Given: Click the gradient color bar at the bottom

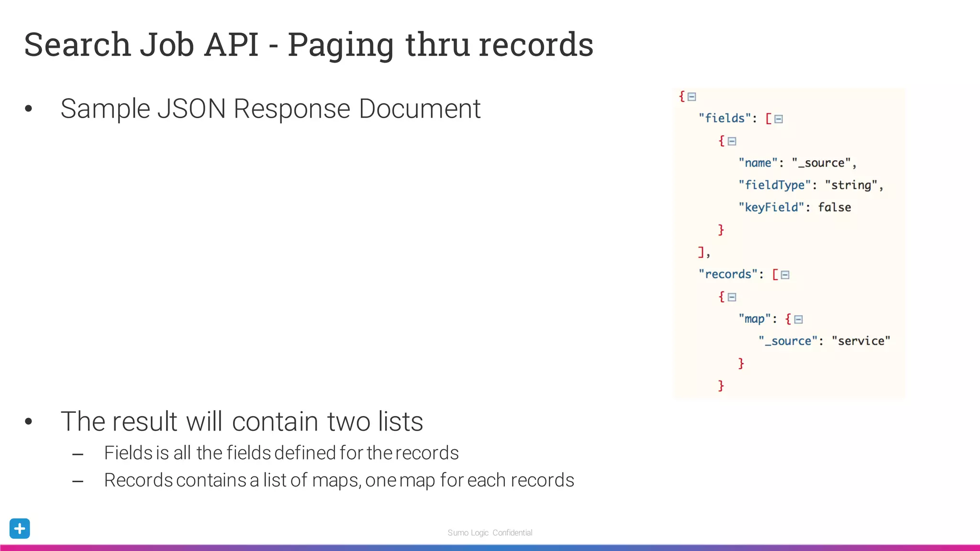Looking at the screenshot, I should pyautogui.click(x=490, y=548).
